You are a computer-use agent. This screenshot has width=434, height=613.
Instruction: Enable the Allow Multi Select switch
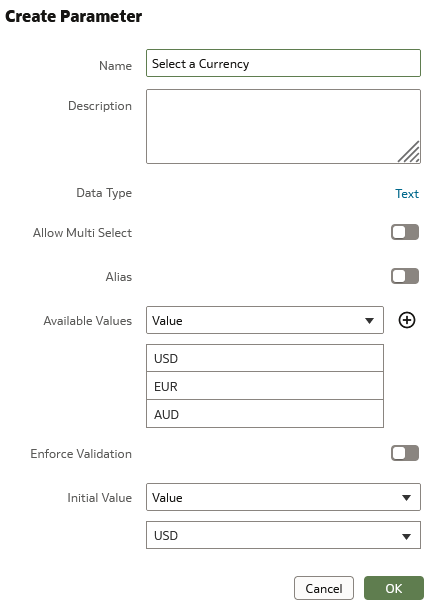pyautogui.click(x=405, y=232)
